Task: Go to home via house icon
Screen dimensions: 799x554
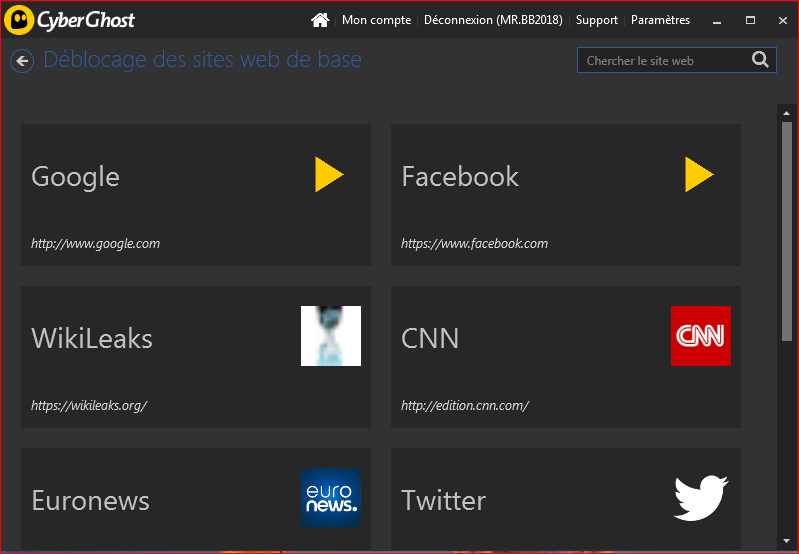Action: [x=320, y=20]
